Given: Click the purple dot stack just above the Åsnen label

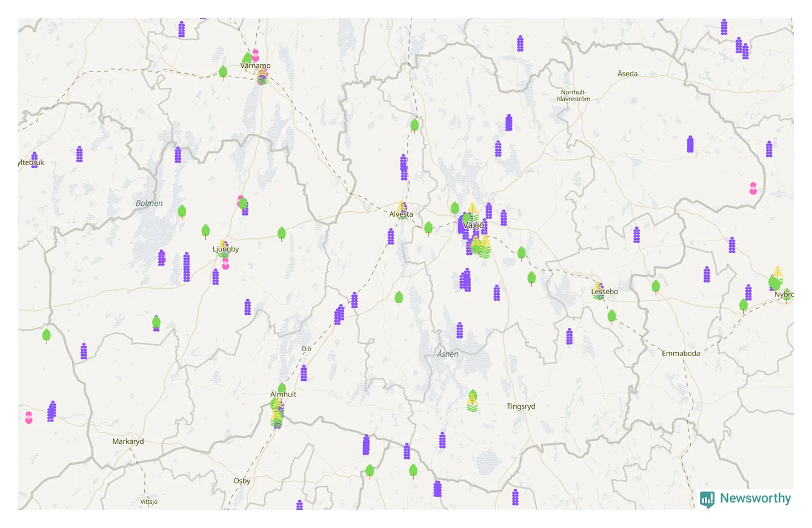Looking at the screenshot, I should [x=460, y=330].
